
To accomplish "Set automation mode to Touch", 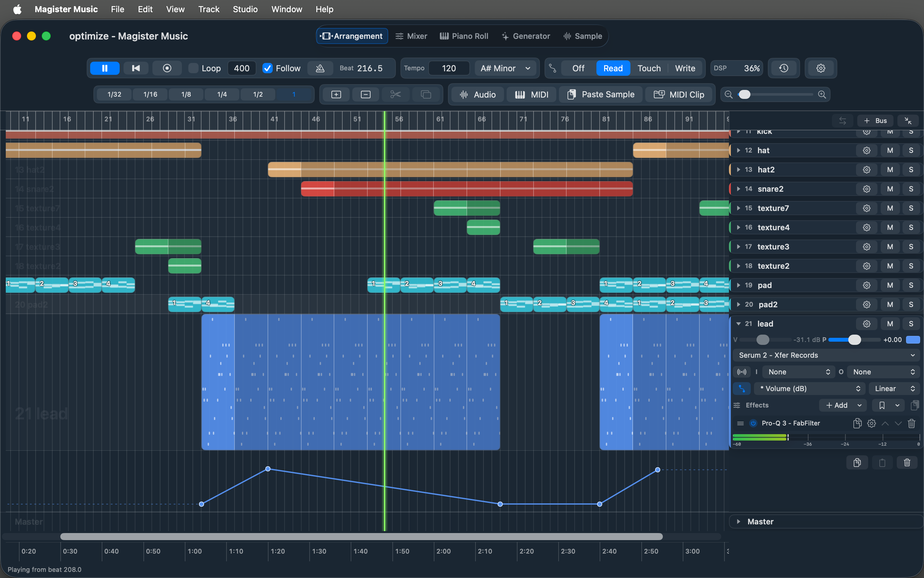I will (x=649, y=68).
